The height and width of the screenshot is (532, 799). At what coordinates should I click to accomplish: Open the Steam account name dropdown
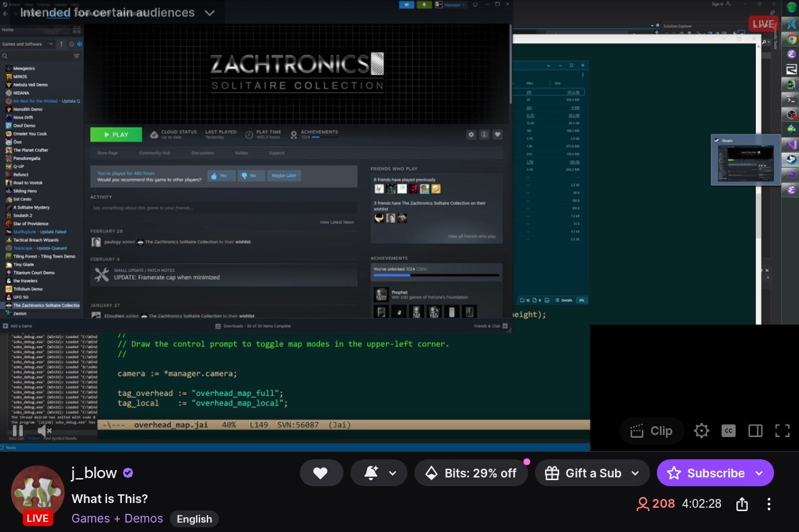point(451,5)
